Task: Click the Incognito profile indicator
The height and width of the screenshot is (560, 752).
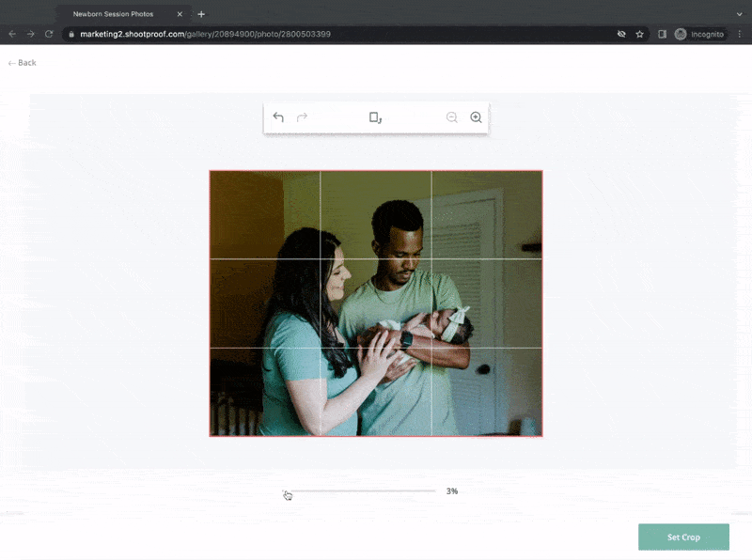Action: click(x=699, y=34)
